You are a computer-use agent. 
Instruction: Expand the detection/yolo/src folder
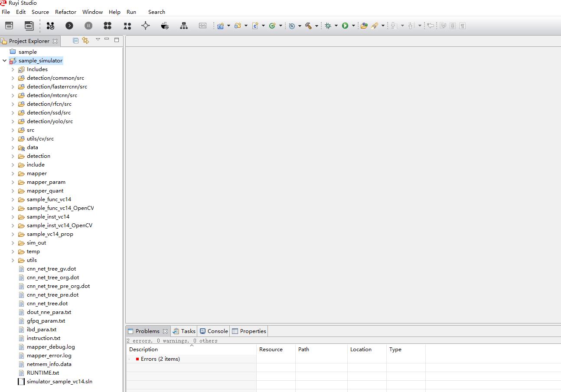click(x=13, y=121)
